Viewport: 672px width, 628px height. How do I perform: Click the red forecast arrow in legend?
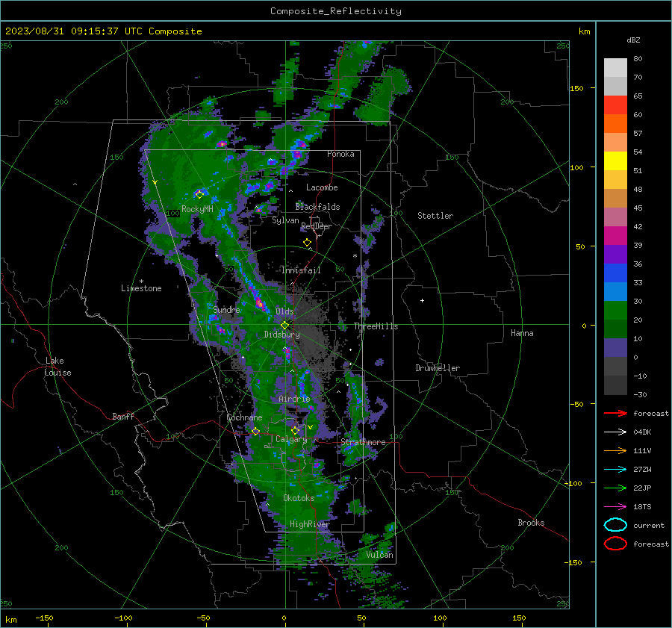click(615, 413)
